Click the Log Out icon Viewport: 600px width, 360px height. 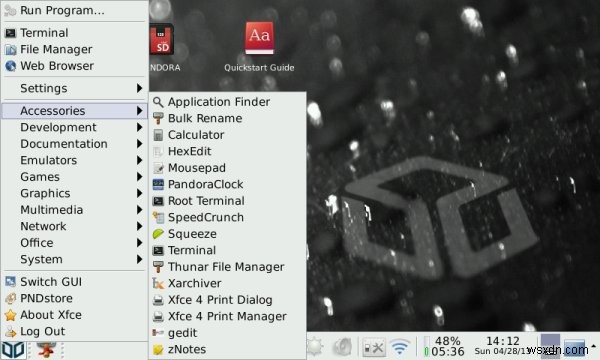click(x=10, y=331)
